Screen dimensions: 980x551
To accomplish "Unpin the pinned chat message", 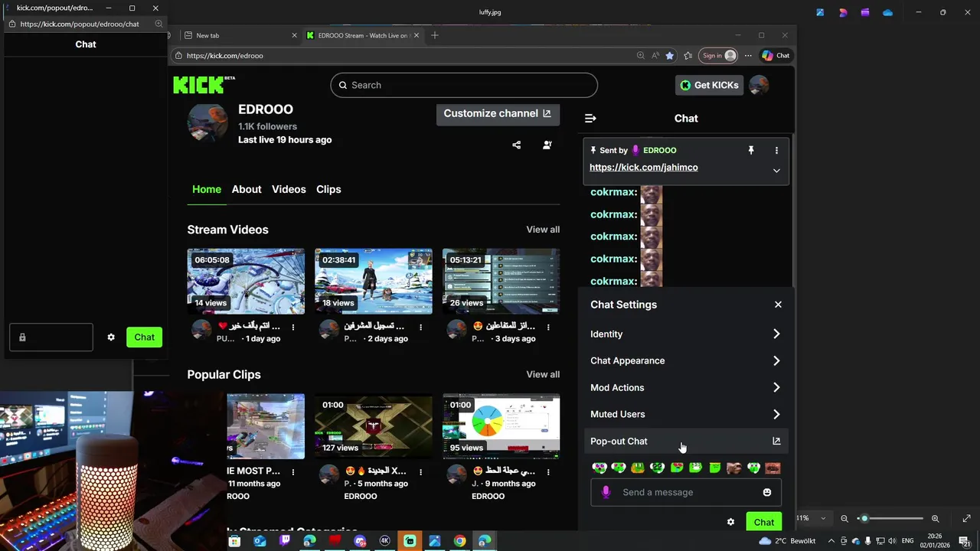I will (751, 150).
